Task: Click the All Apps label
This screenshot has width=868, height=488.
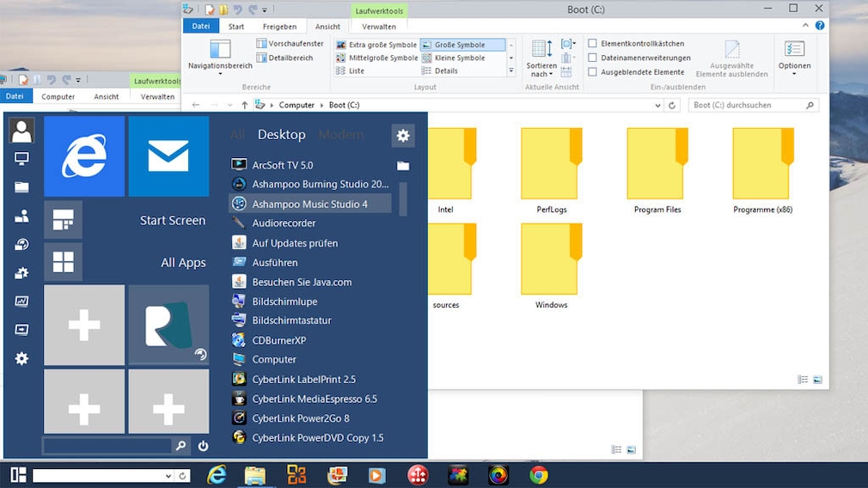Action: coord(183,263)
